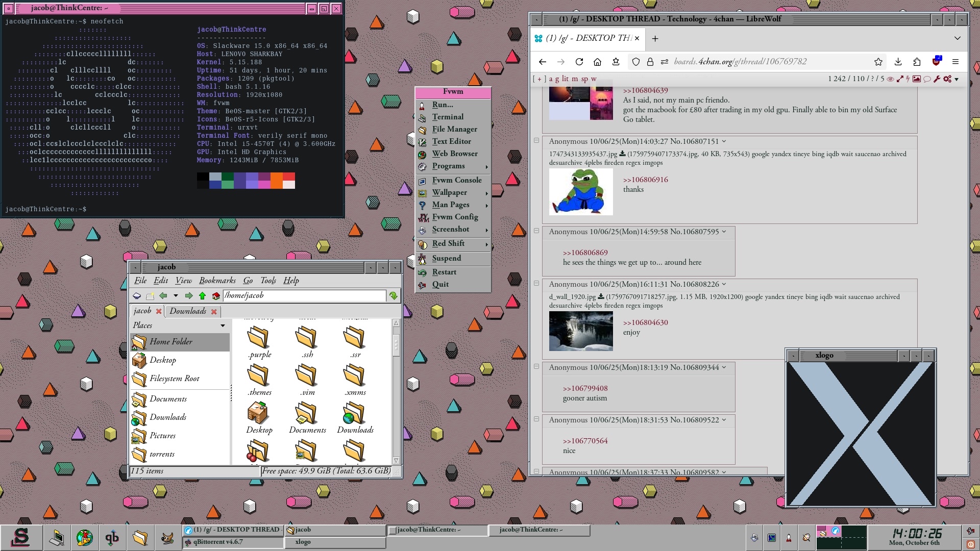Screen dimensions: 980x551
Task: Open the 4chan X gallery image icon
Action: click(917, 79)
